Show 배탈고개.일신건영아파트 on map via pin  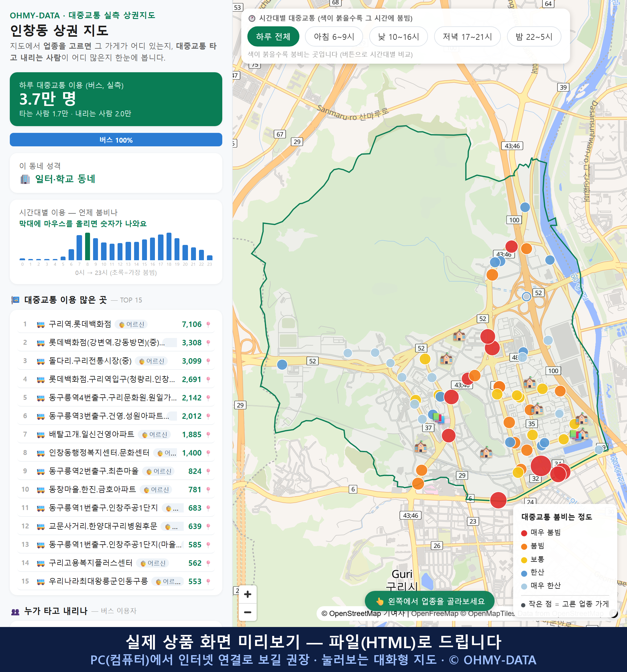point(208,435)
